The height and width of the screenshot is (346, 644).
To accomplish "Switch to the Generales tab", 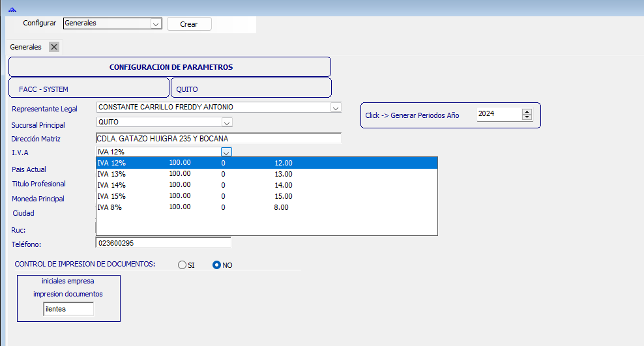I will pyautogui.click(x=26, y=47).
